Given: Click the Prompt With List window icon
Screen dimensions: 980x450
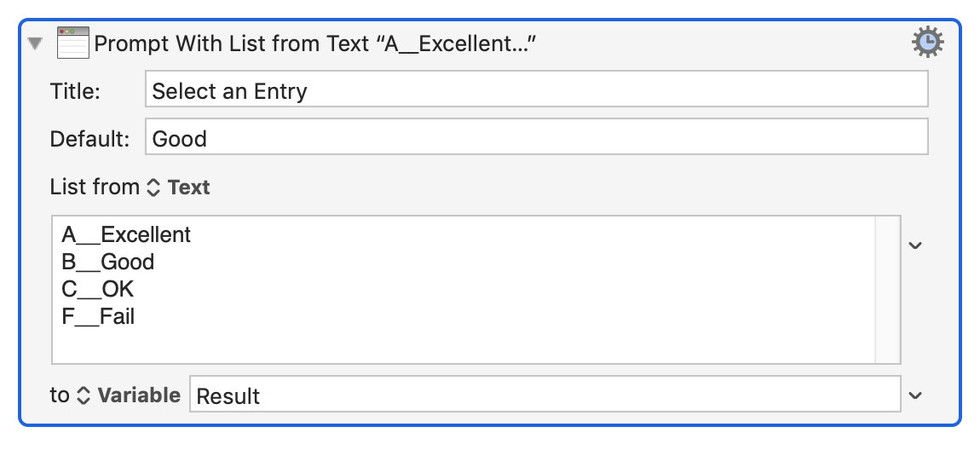Looking at the screenshot, I should (73, 43).
